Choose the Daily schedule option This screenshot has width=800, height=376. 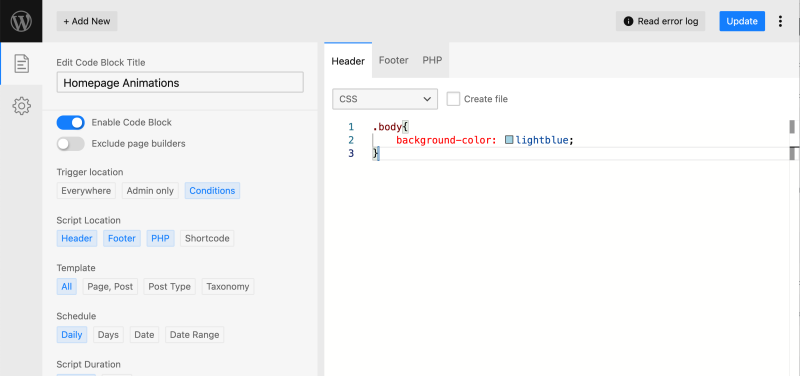[x=72, y=335]
